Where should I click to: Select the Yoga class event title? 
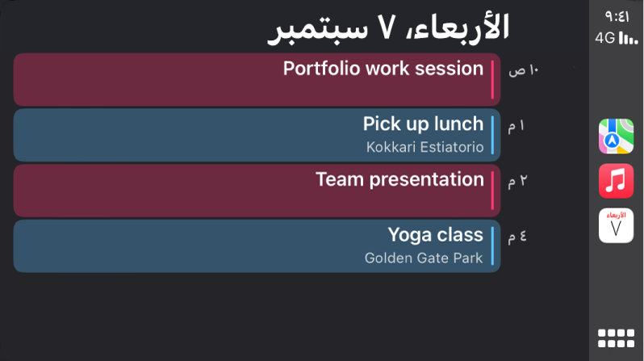tap(435, 235)
